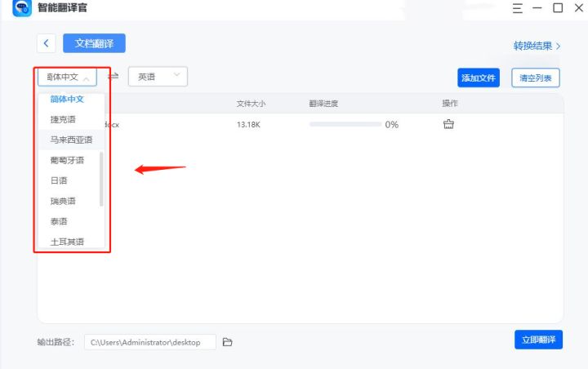588x369 pixels.
Task: Click the 添加文件 button
Action: (x=478, y=78)
